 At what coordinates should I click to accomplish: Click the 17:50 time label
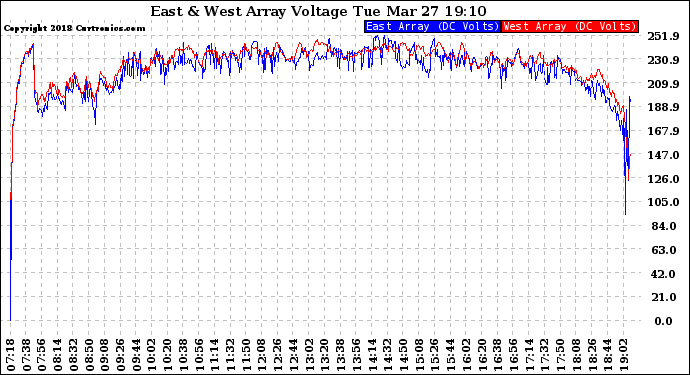(560, 355)
